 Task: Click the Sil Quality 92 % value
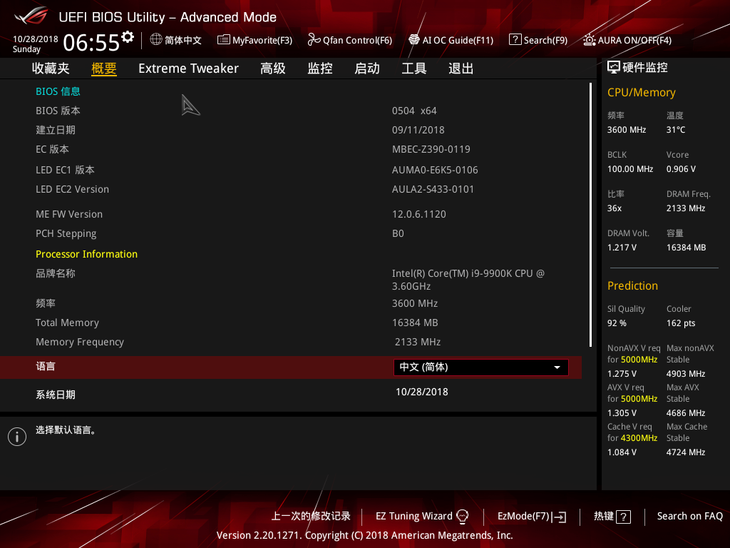[x=616, y=323]
